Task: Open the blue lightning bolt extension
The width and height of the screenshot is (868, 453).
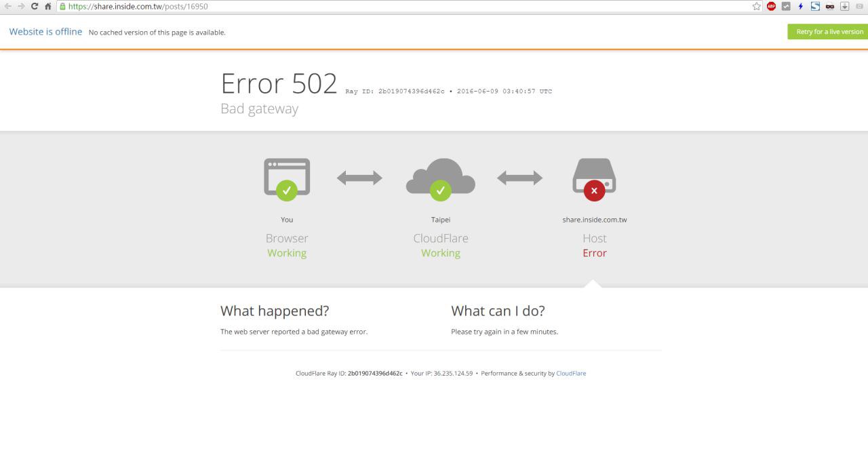Action: click(x=800, y=7)
